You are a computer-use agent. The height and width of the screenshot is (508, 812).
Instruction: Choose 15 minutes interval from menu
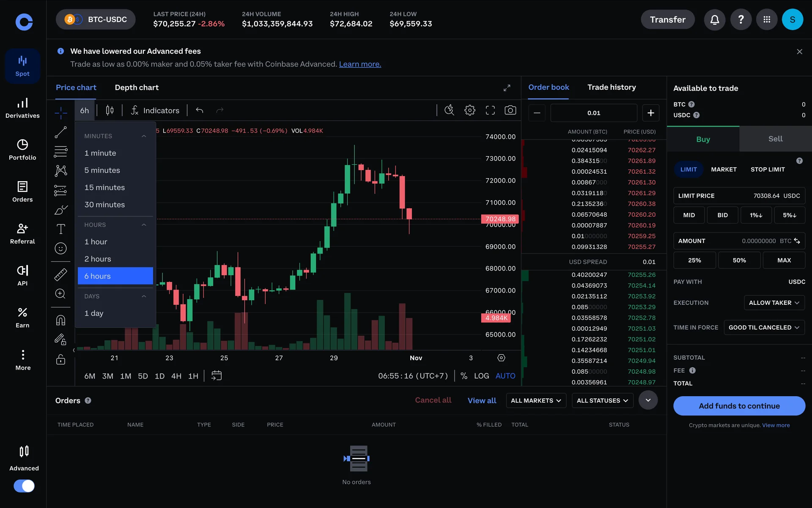(x=104, y=188)
